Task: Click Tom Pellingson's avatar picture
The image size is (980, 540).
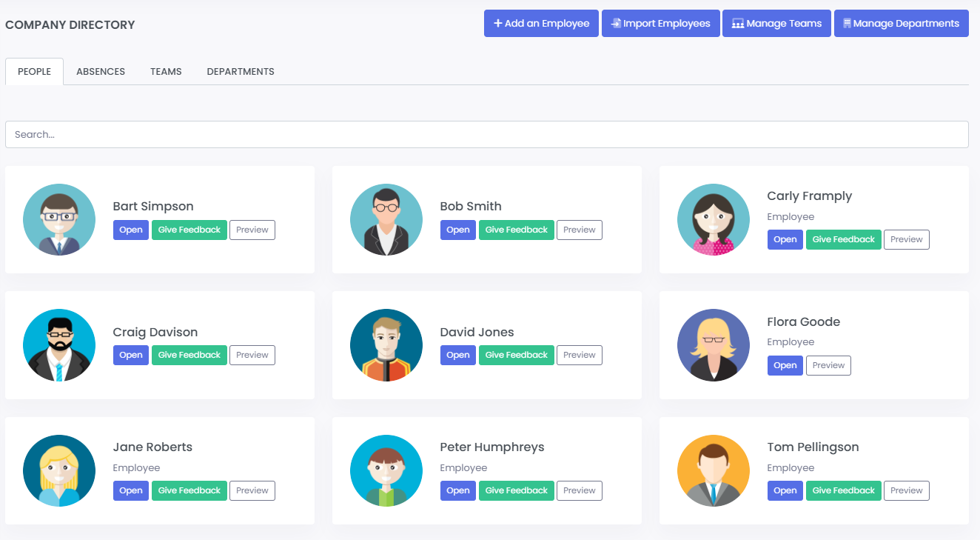Action: pyautogui.click(x=713, y=470)
